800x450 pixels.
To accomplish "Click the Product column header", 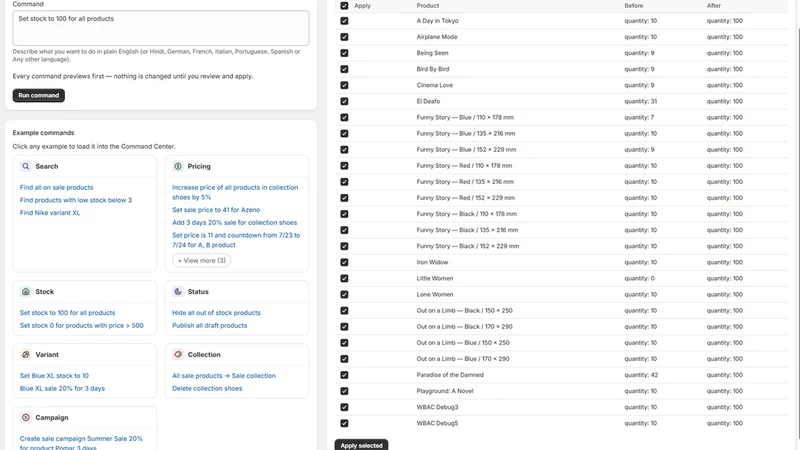I will pos(428,6).
